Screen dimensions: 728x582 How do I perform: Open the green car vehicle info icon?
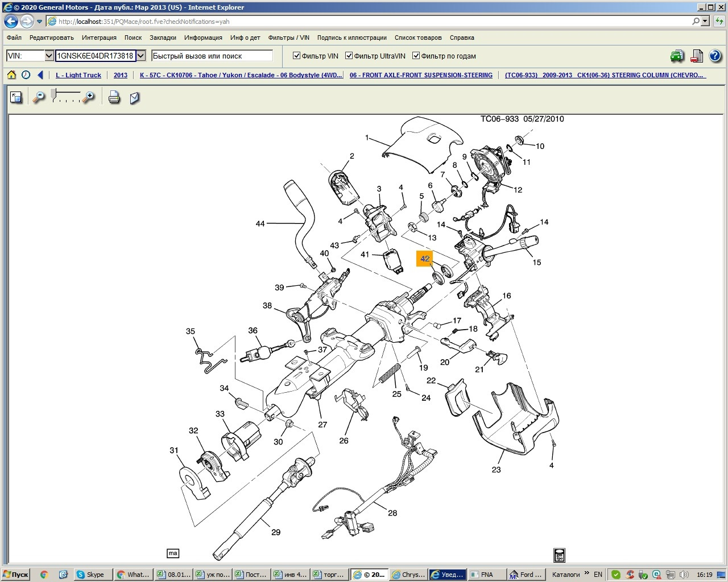tap(677, 56)
